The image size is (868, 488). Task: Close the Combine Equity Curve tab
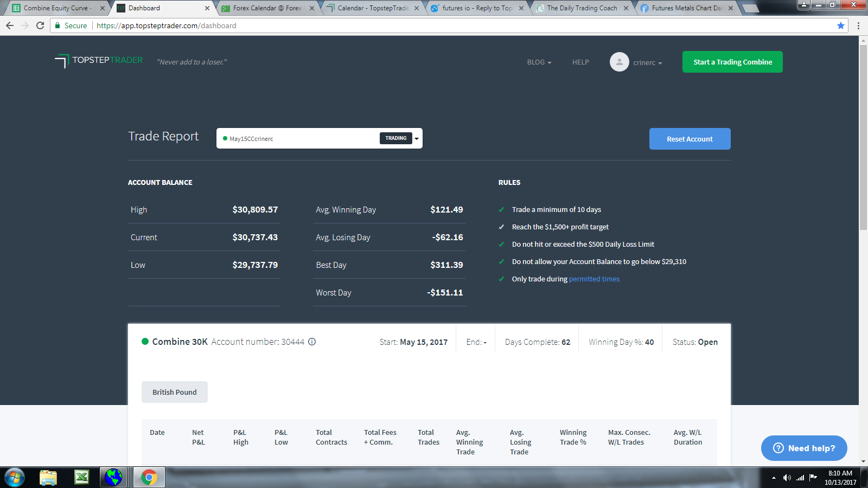(103, 8)
